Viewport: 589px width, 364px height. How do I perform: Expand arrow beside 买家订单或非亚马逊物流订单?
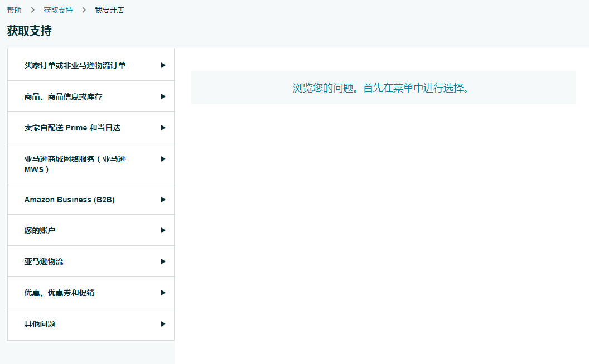pyautogui.click(x=163, y=65)
